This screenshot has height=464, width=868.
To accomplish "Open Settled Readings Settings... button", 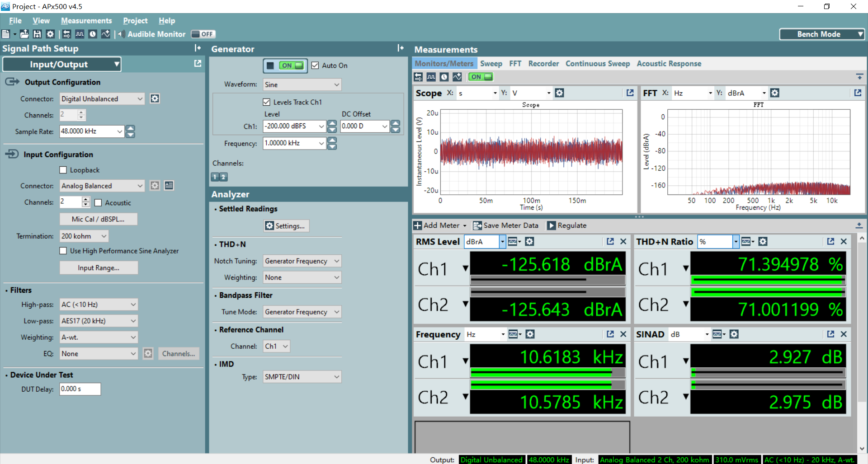I will click(x=286, y=226).
